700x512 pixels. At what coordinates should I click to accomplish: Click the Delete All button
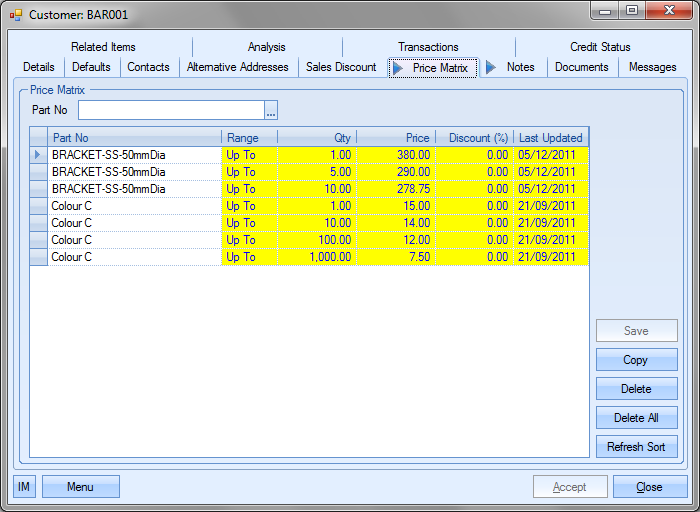636,418
